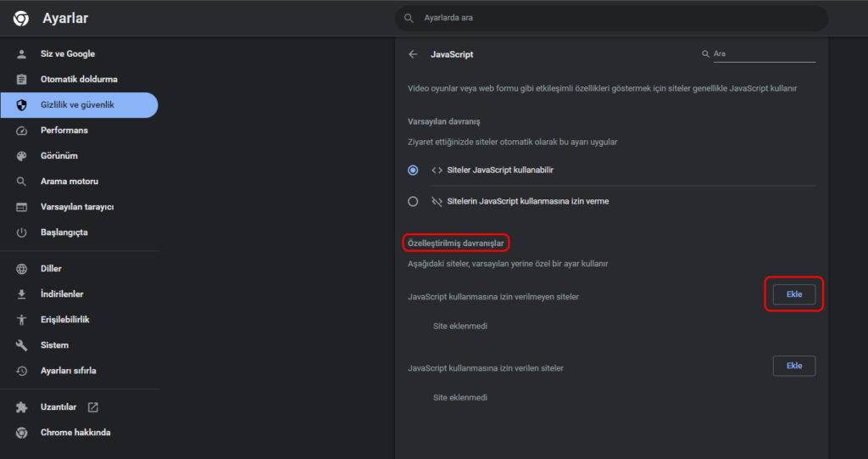Click the accessibility figure icon for Erişilebilirlik
Image resolution: width=868 pixels, height=459 pixels.
(x=21, y=320)
